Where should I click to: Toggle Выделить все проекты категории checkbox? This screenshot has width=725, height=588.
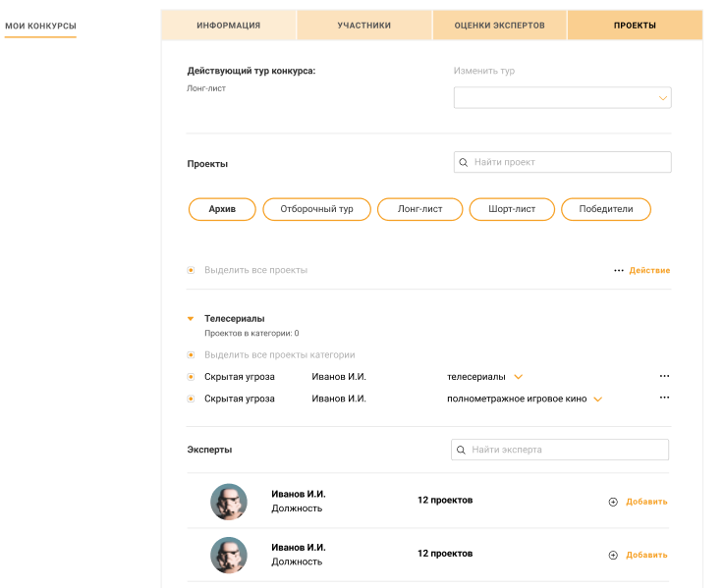[x=191, y=355]
